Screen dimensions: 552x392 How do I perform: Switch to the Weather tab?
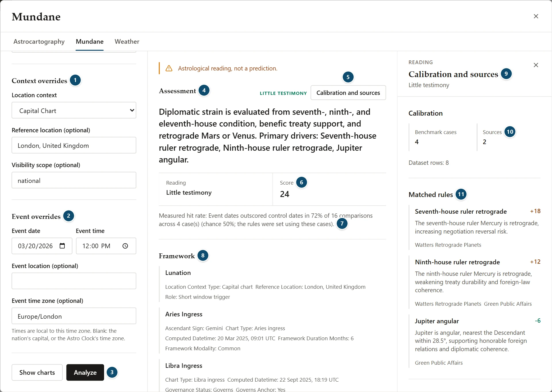pyautogui.click(x=127, y=41)
